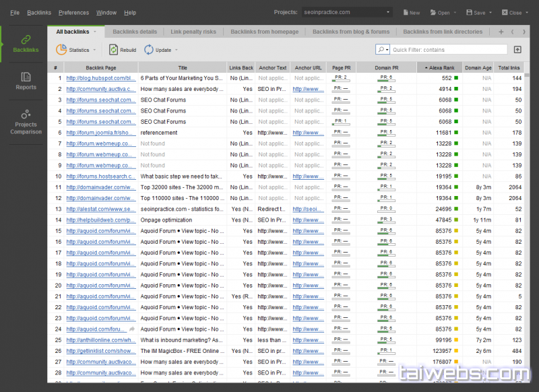Expand the Statistics dropdown arrow
Image resolution: width=539 pixels, height=392 pixels.
coord(94,50)
